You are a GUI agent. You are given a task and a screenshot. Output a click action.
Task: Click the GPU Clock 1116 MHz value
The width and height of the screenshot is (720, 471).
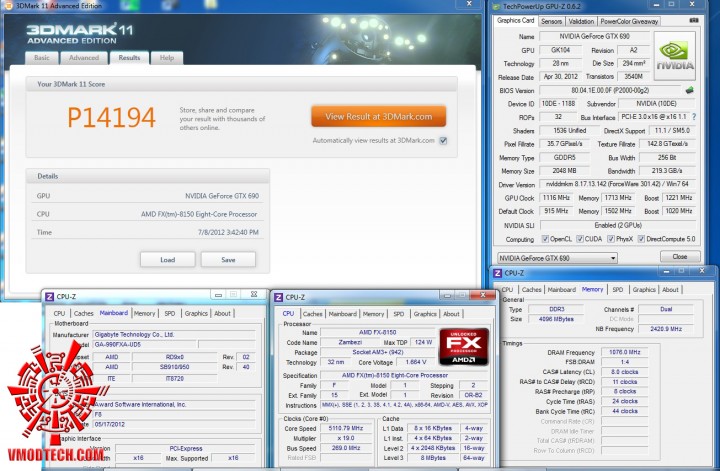556,198
